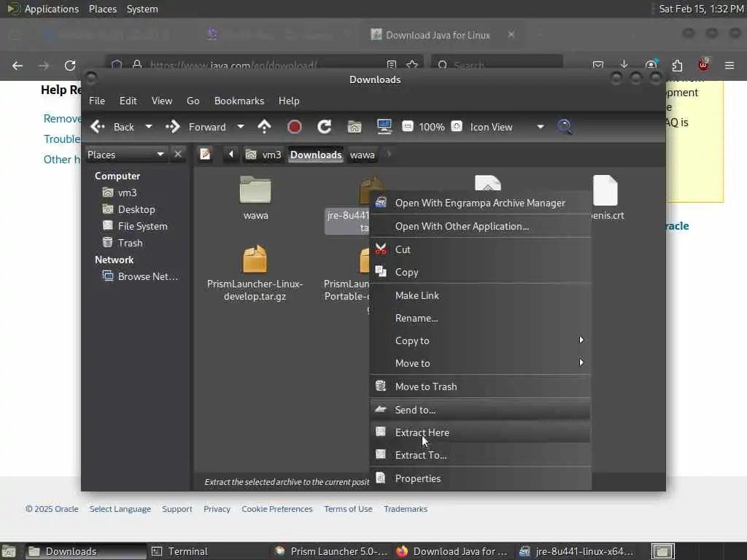The image size is (747, 560).
Task: Click Terms of Use footer link
Action: [348, 508]
